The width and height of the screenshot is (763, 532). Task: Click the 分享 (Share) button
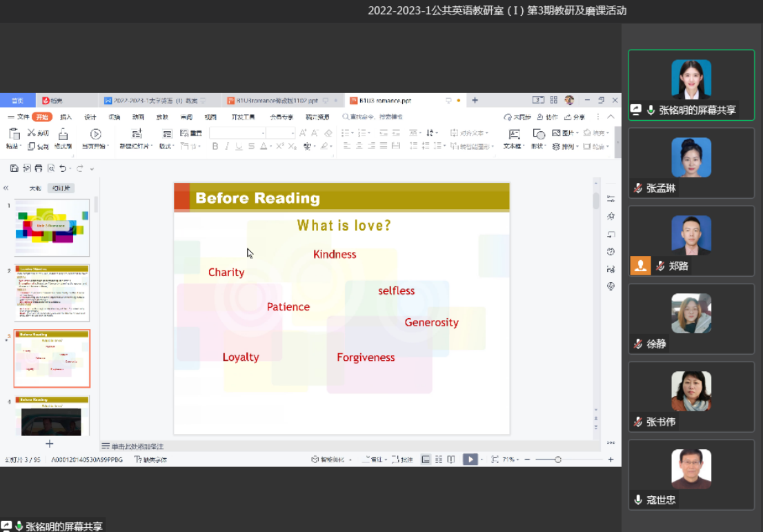point(575,117)
